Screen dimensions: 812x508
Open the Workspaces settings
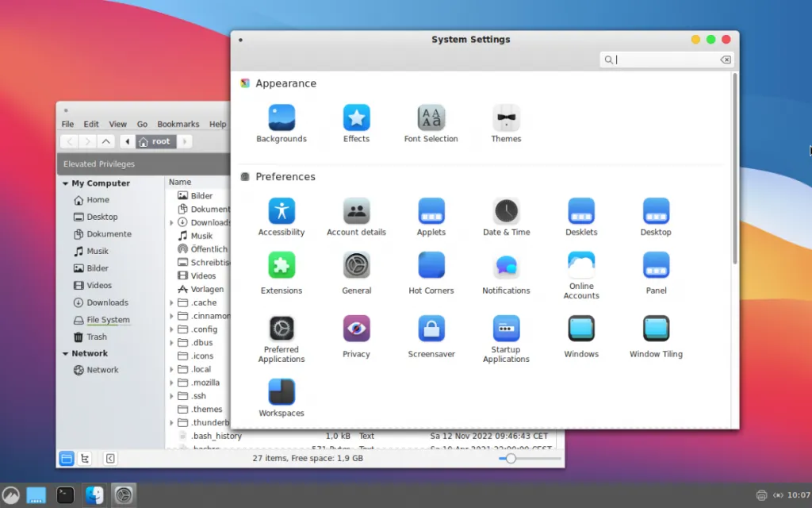281,393
